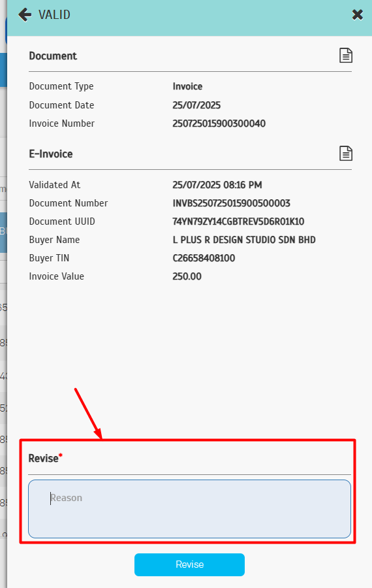Close the VALID panel with the X
Screen dimensions: 372x588
[358, 14]
